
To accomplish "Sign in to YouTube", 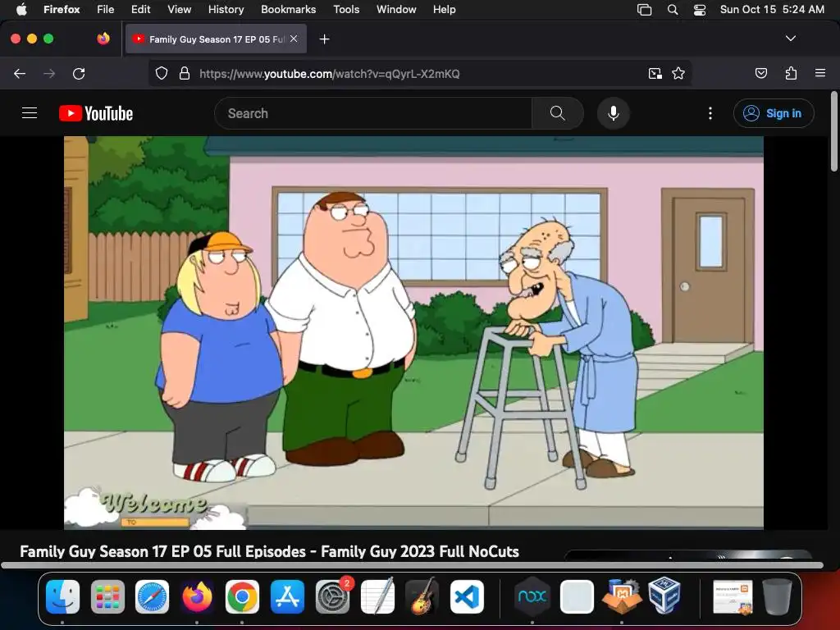I will [774, 113].
